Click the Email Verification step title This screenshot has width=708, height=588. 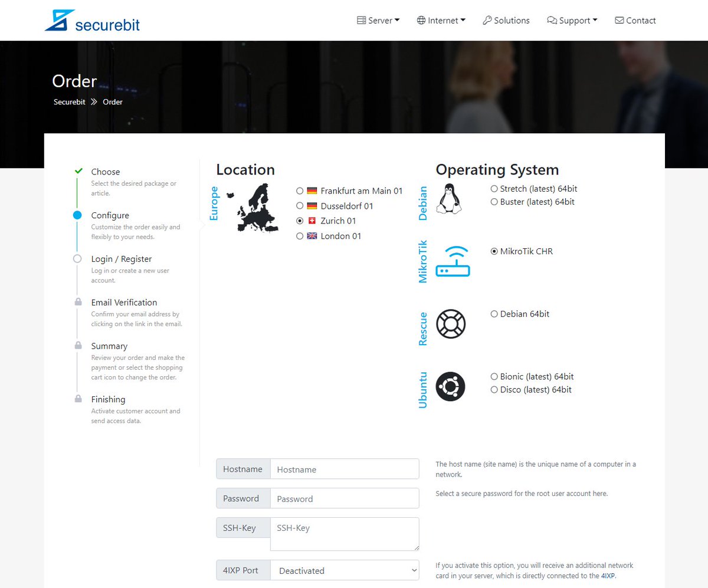click(124, 302)
